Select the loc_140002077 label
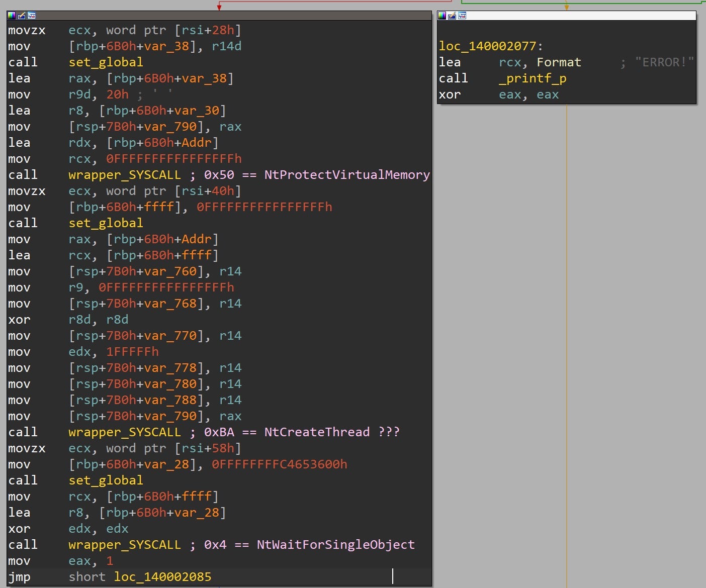This screenshot has height=588, width=706. pos(487,46)
